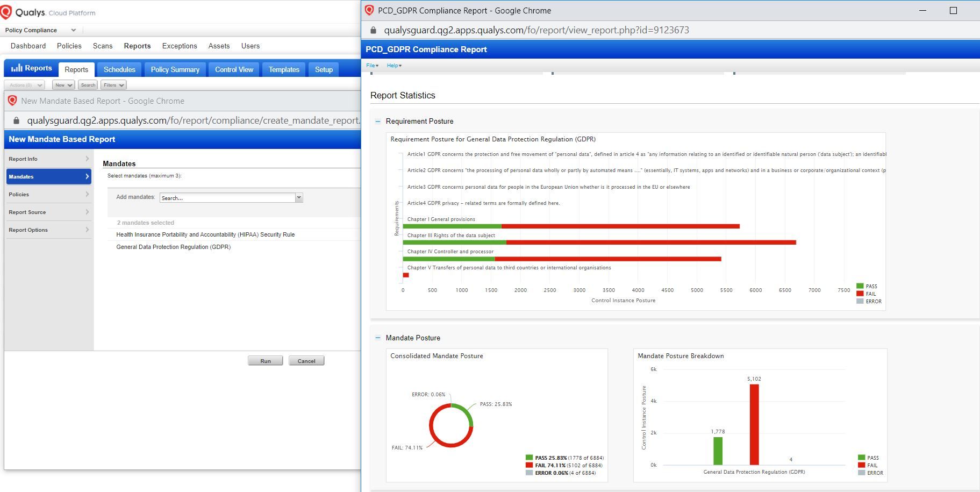Click the Search button in Reports toolbar

click(x=88, y=85)
